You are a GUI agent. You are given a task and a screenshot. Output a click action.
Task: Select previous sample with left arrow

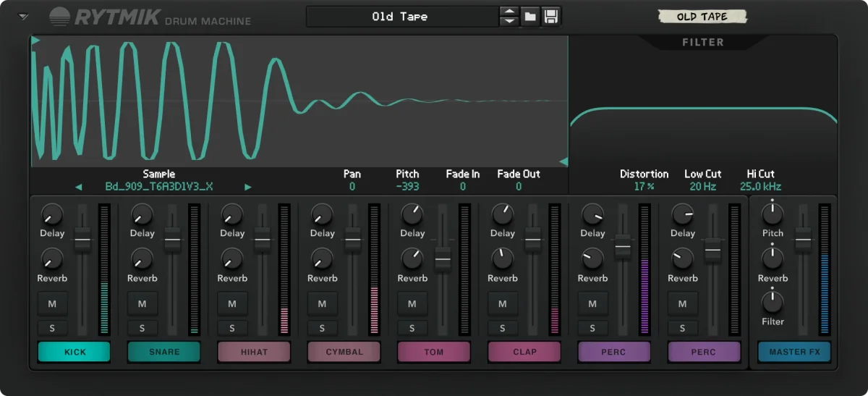(78, 187)
